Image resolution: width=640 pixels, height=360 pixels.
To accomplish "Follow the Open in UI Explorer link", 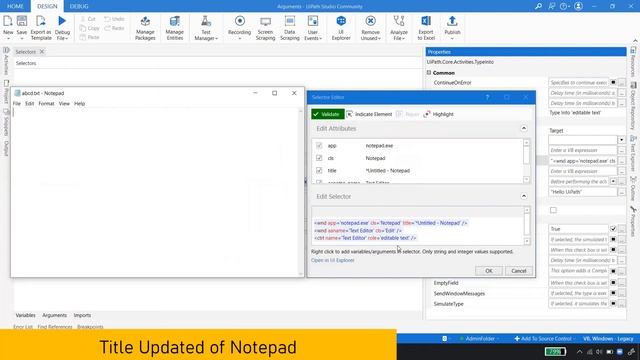I will pos(333,260).
